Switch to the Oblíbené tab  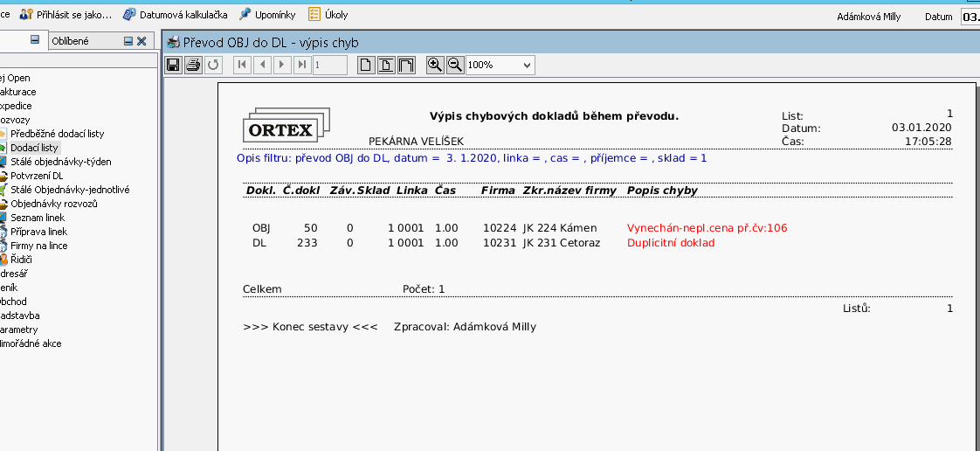click(71, 40)
